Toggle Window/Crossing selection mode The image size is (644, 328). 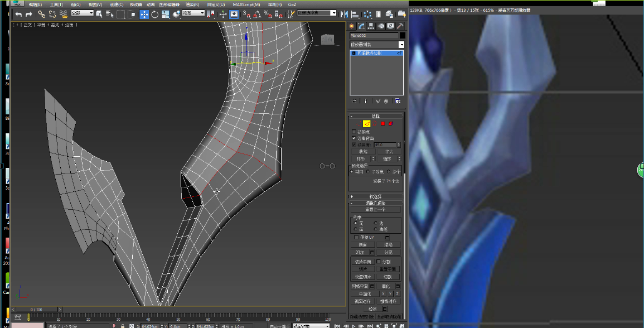[132, 15]
